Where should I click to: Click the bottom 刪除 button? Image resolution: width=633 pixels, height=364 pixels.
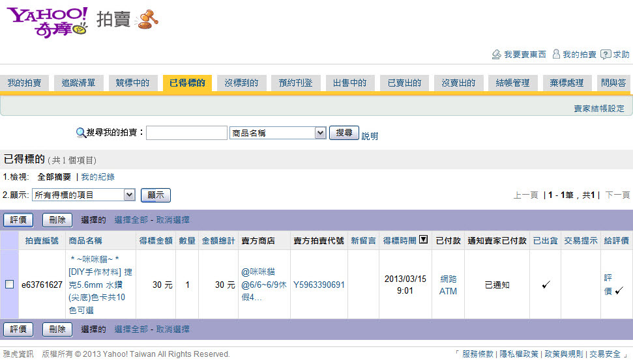[57, 329]
